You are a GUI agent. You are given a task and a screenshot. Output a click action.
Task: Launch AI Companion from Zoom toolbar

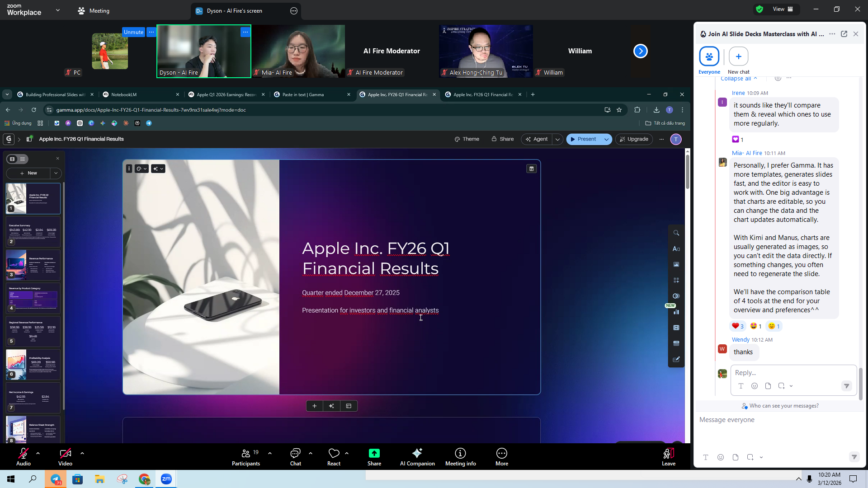pyautogui.click(x=417, y=456)
